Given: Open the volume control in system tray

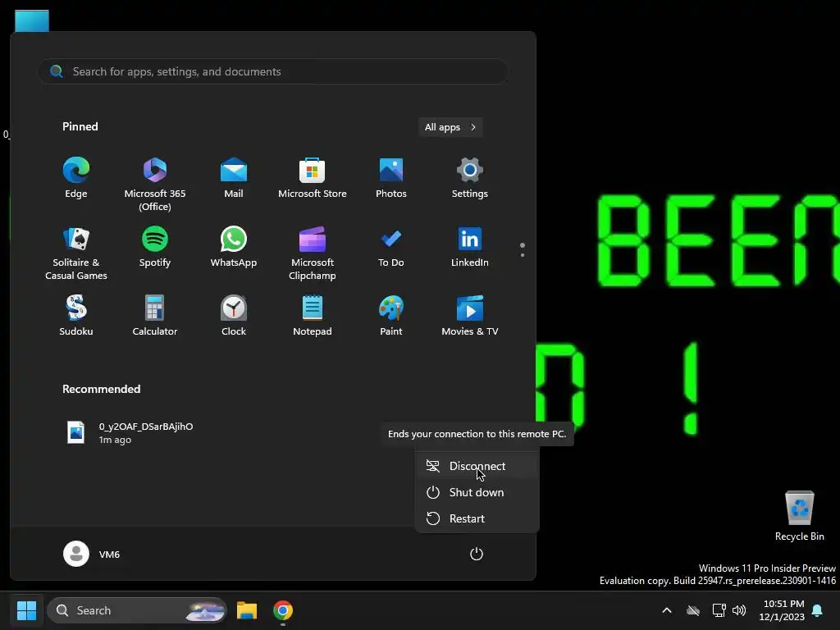Looking at the screenshot, I should tap(739, 610).
